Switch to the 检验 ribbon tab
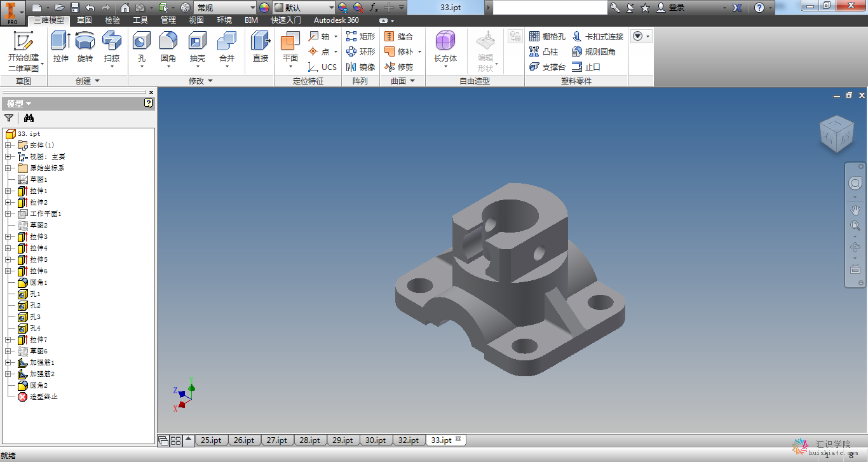868x462 pixels. coord(112,20)
